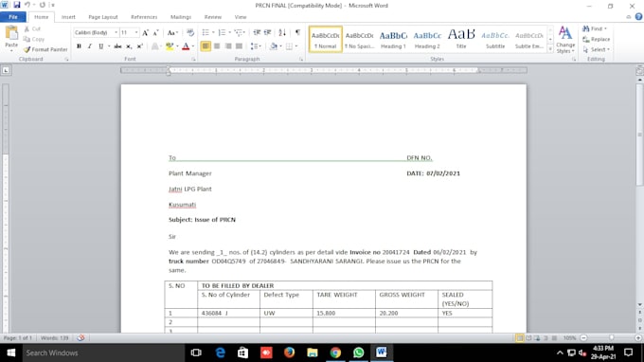Enable Justify alignment
644x362 pixels.
tap(239, 46)
